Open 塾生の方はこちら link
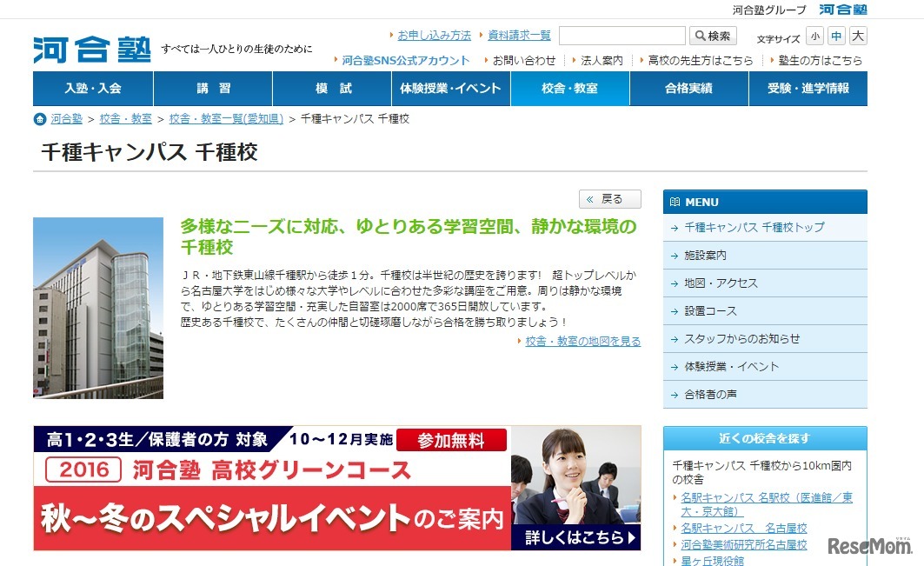The image size is (924, 566). tap(820, 60)
